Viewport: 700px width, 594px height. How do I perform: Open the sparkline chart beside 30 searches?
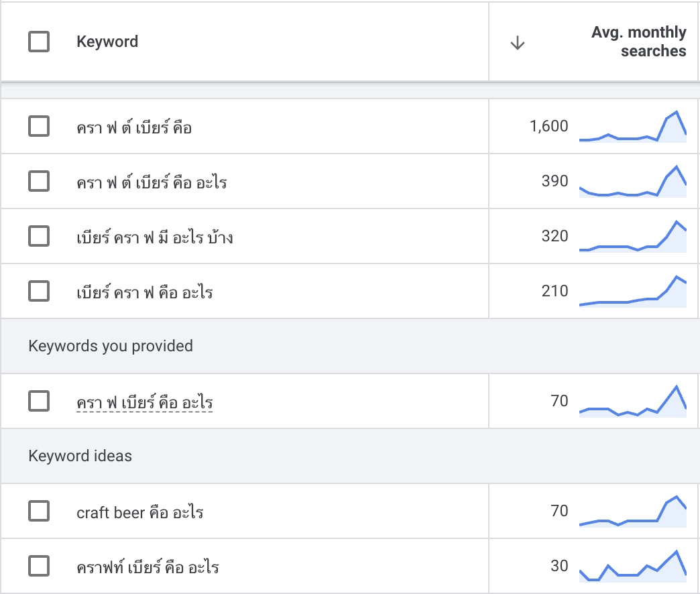pyautogui.click(x=632, y=567)
